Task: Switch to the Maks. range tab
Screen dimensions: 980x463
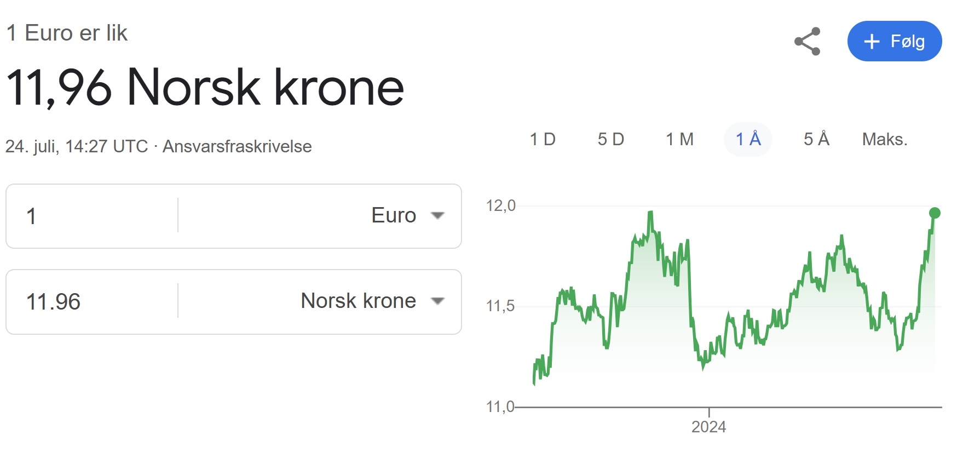Action: click(885, 139)
